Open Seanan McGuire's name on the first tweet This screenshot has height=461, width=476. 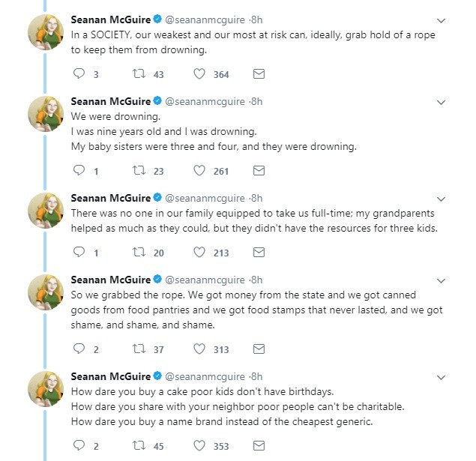pos(111,19)
